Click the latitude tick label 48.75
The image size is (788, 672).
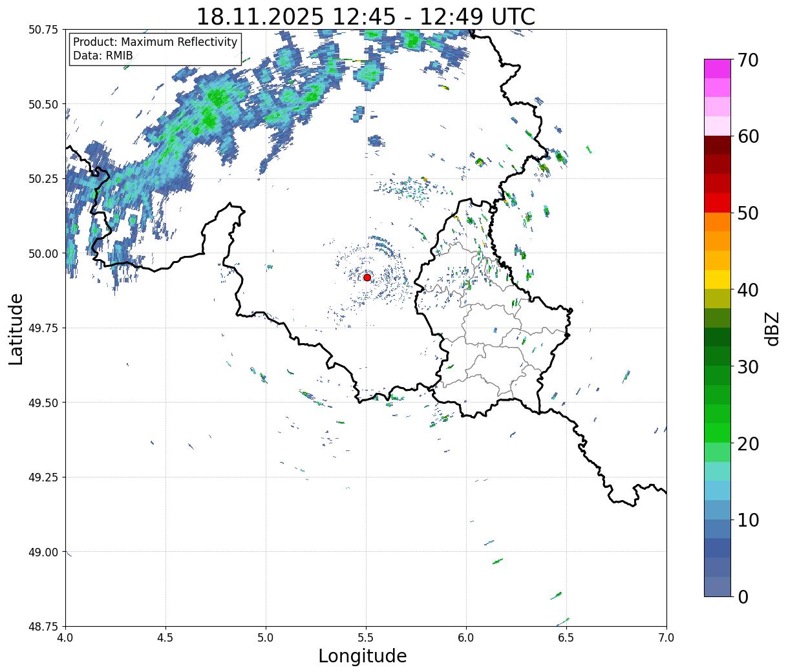(x=43, y=627)
